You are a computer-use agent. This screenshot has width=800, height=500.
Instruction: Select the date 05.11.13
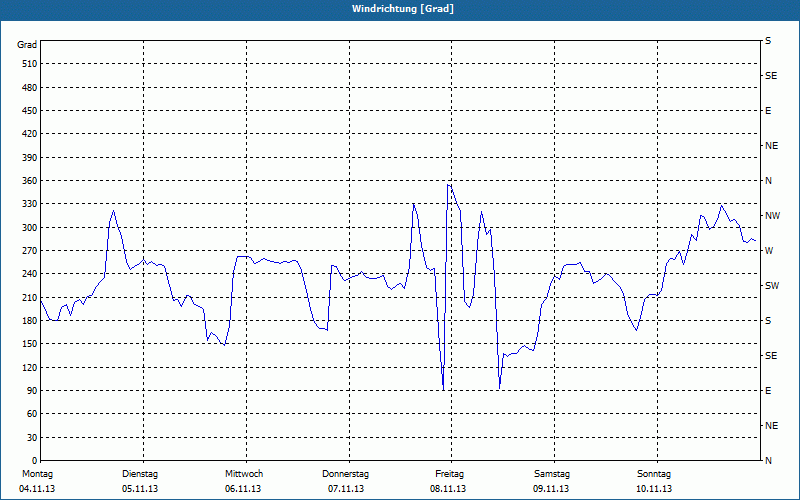pyautogui.click(x=140, y=489)
